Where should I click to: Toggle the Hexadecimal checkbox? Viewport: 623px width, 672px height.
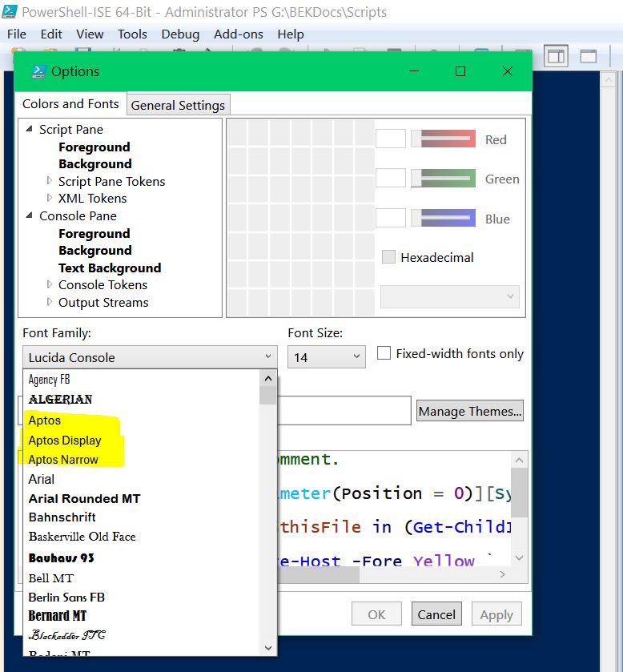[x=389, y=257]
